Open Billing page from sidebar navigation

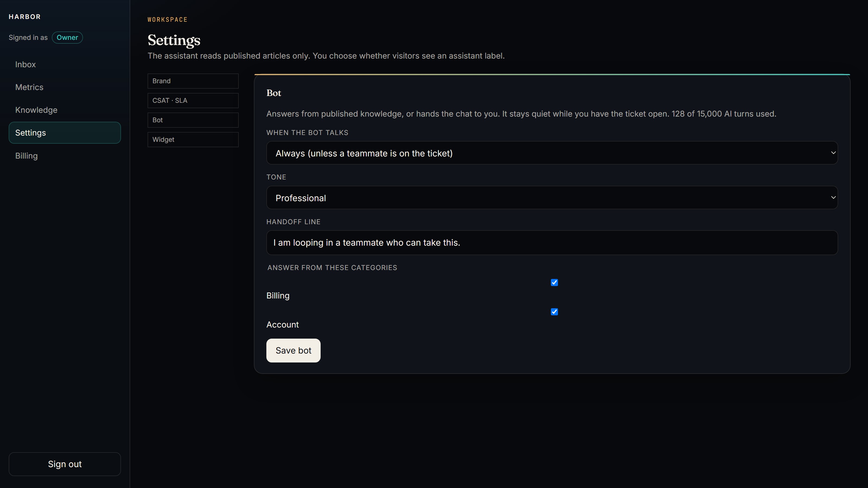pyautogui.click(x=65, y=156)
